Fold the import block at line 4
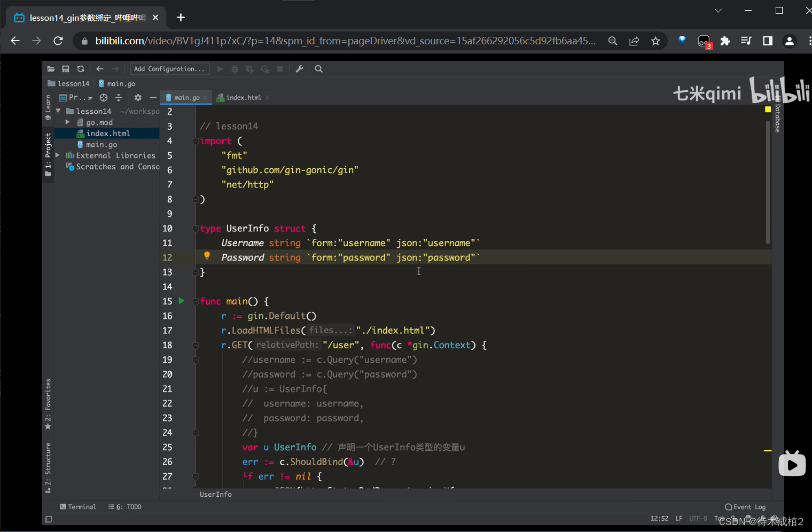This screenshot has height=532, width=812. point(196,141)
